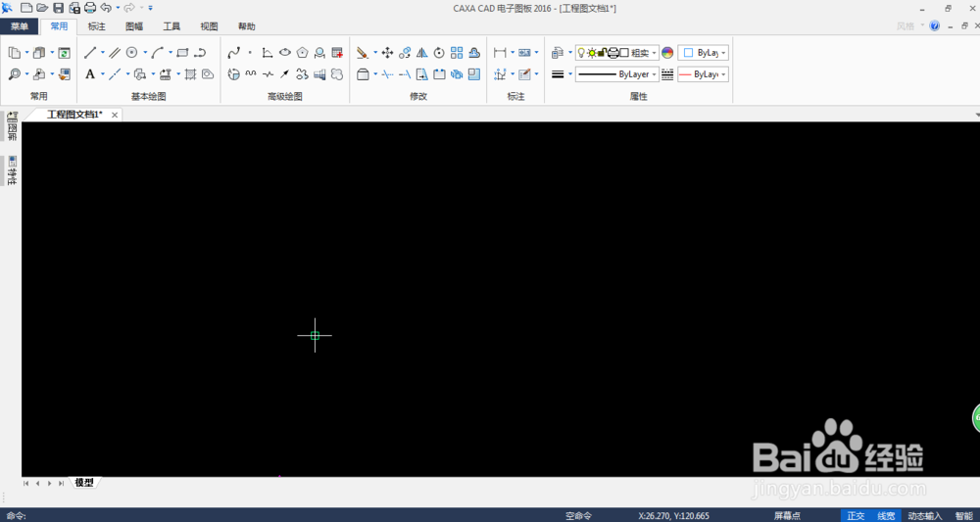Click the Zoom magnifier tool
This screenshot has width=980, height=522.
15,74
